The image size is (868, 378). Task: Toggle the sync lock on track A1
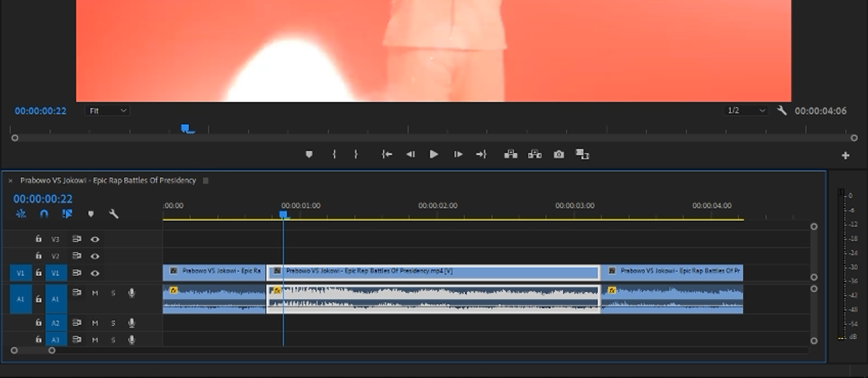coord(76,293)
